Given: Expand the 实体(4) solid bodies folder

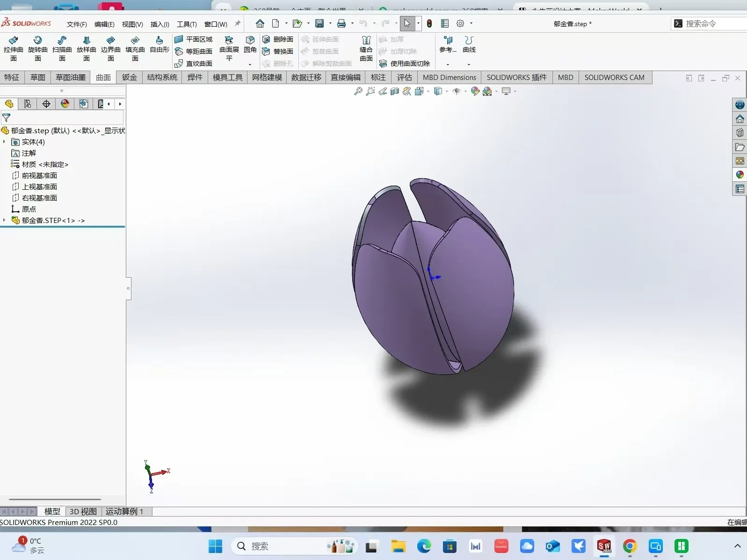Looking at the screenshot, I should [x=4, y=142].
